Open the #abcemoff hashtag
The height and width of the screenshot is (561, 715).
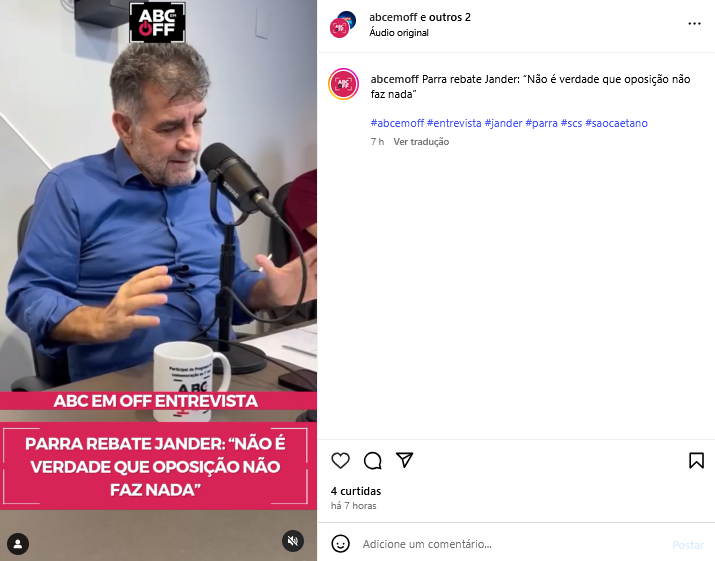pyautogui.click(x=397, y=123)
